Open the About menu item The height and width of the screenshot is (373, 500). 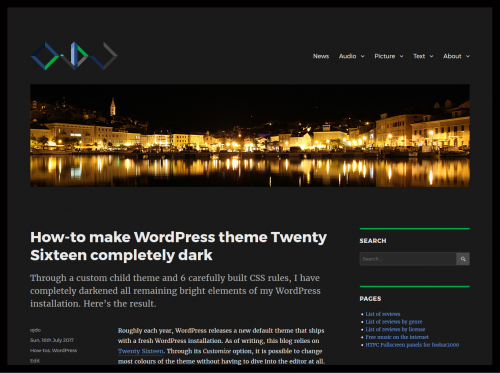[x=452, y=56]
